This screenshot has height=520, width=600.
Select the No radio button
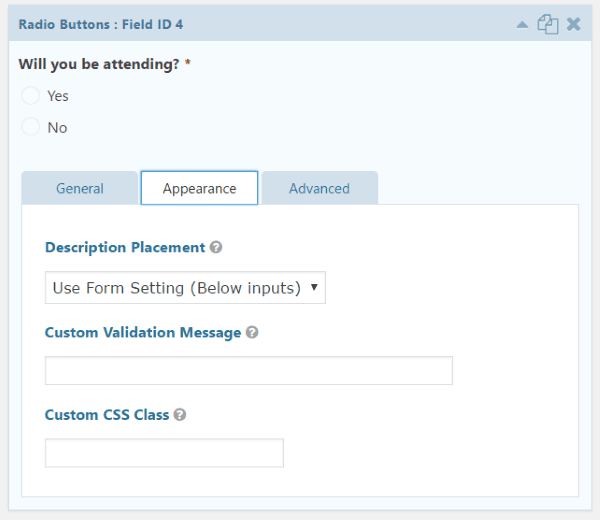(x=31, y=127)
